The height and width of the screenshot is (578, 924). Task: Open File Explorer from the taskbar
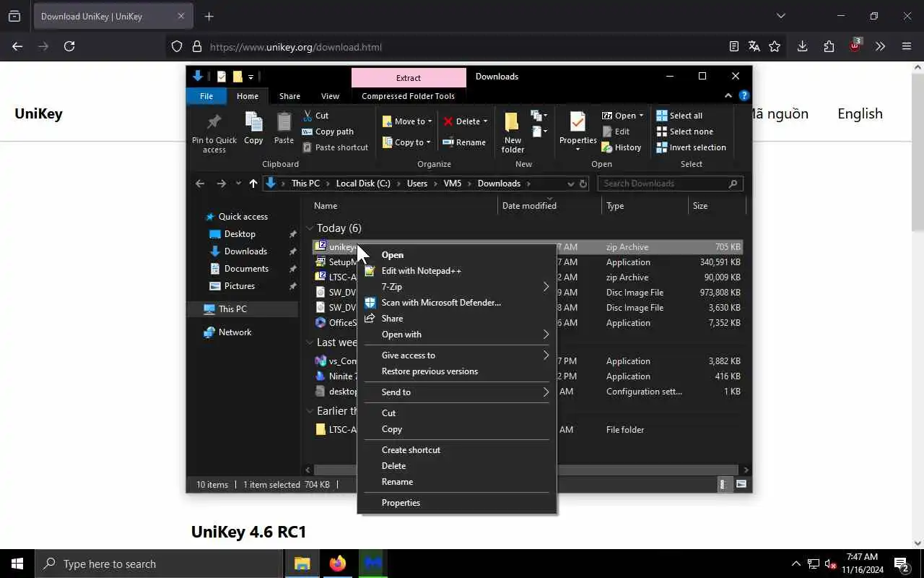pyautogui.click(x=302, y=564)
